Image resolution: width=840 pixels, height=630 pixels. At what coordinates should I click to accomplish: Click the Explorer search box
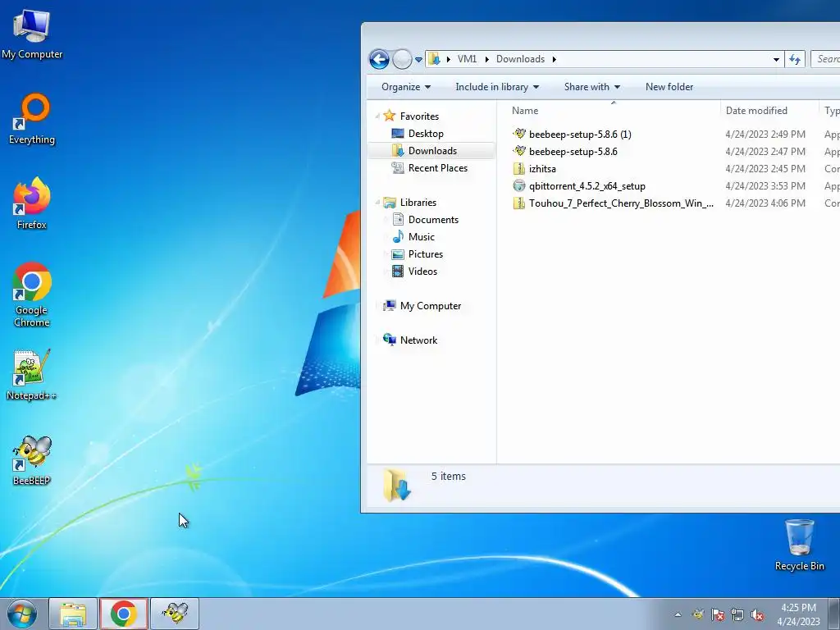825,59
